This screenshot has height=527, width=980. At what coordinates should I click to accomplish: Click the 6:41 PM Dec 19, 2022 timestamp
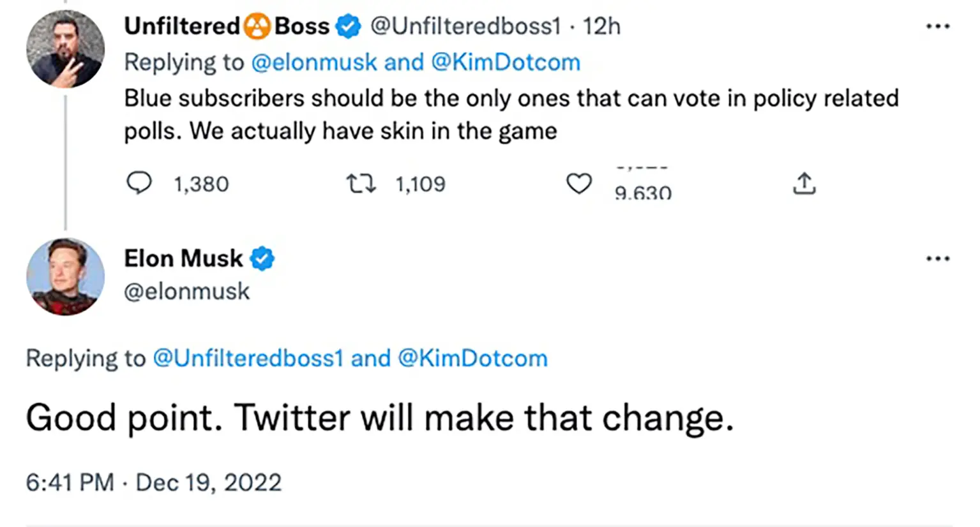[153, 482]
